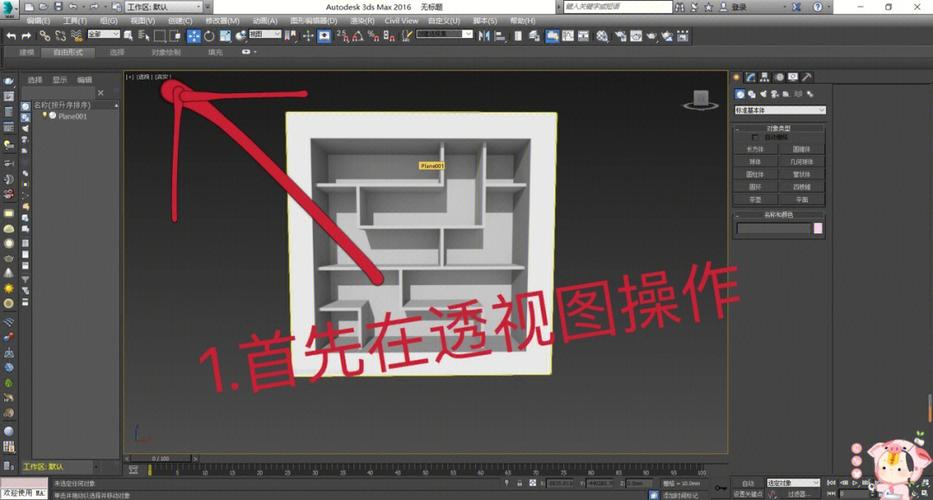Click the Torus primitive button
The image size is (933, 500).
click(x=755, y=187)
